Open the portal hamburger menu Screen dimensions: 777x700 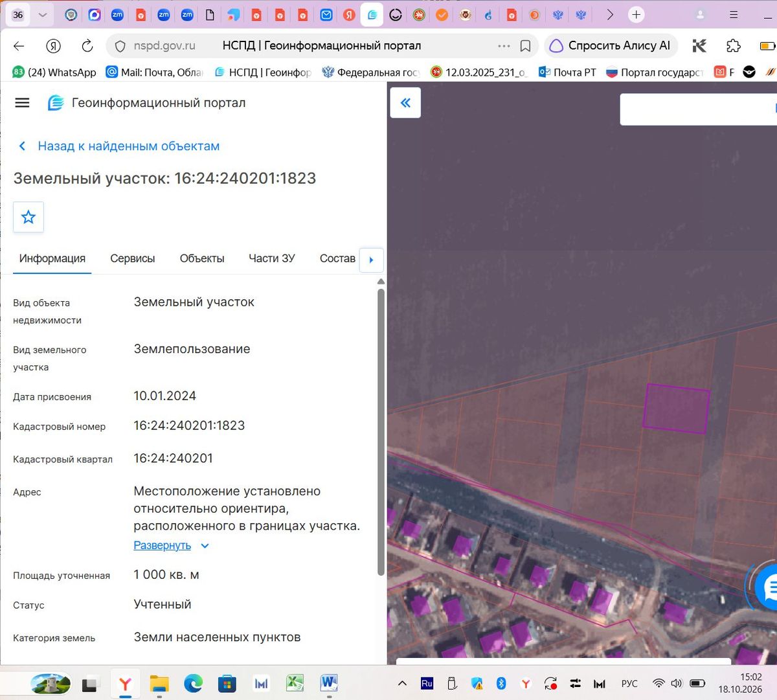(x=22, y=102)
